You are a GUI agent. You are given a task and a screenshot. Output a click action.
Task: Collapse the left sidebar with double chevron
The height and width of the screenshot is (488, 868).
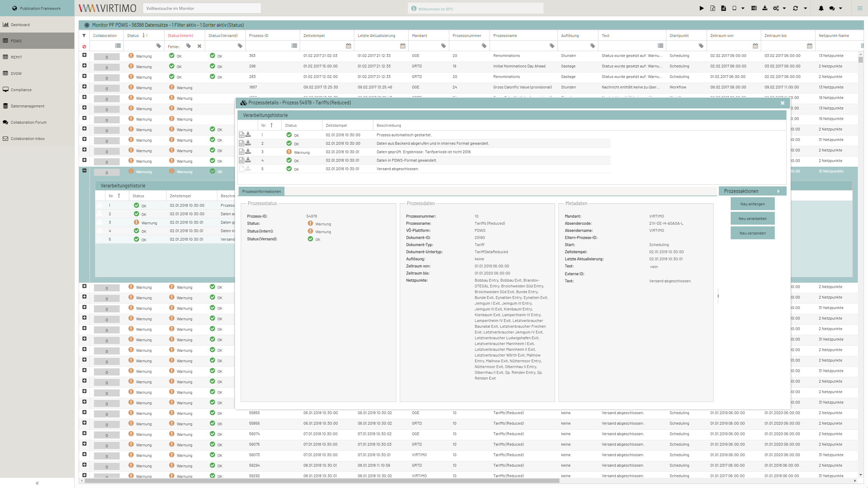pyautogui.click(x=37, y=483)
